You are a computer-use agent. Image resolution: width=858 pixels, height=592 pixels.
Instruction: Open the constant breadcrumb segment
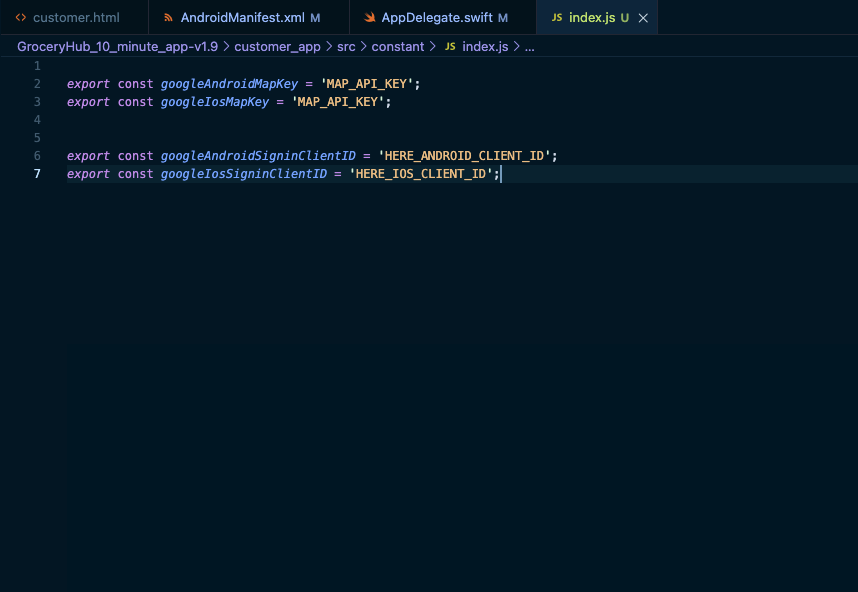pos(398,47)
